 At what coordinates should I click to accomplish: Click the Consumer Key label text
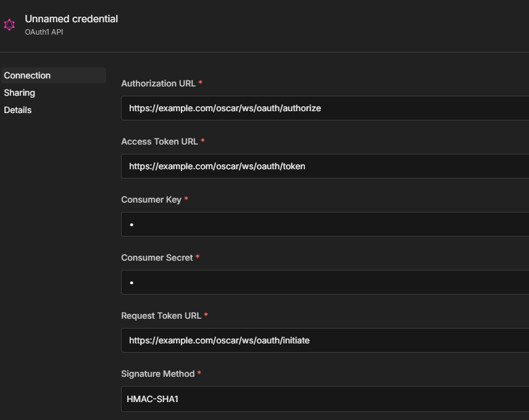[x=151, y=199]
